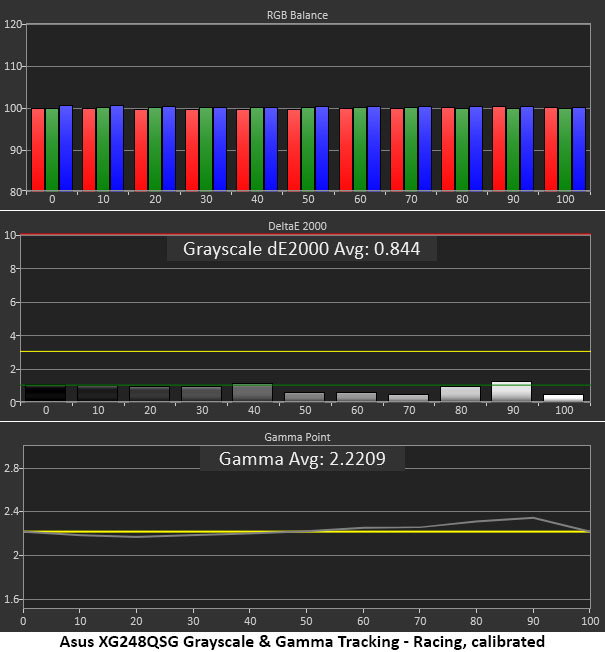Click the DeltaE bar at 30 level
Screen dimensions: 605x652
201,394
